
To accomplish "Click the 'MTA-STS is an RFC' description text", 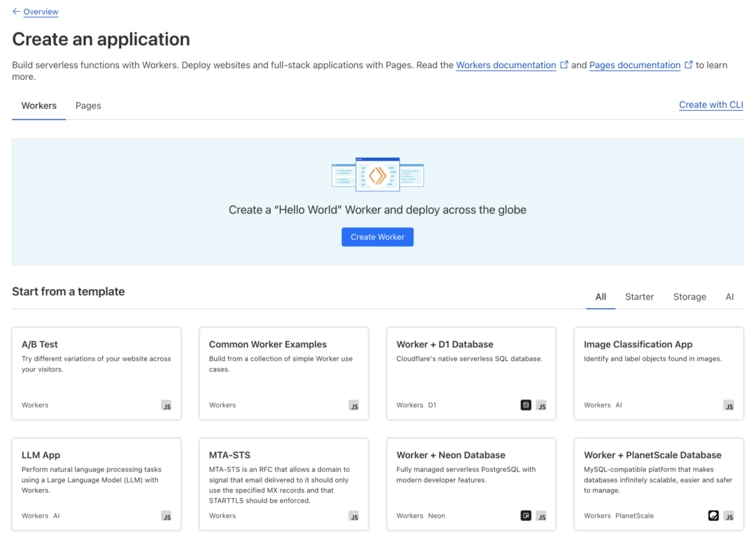I will coord(279,485).
